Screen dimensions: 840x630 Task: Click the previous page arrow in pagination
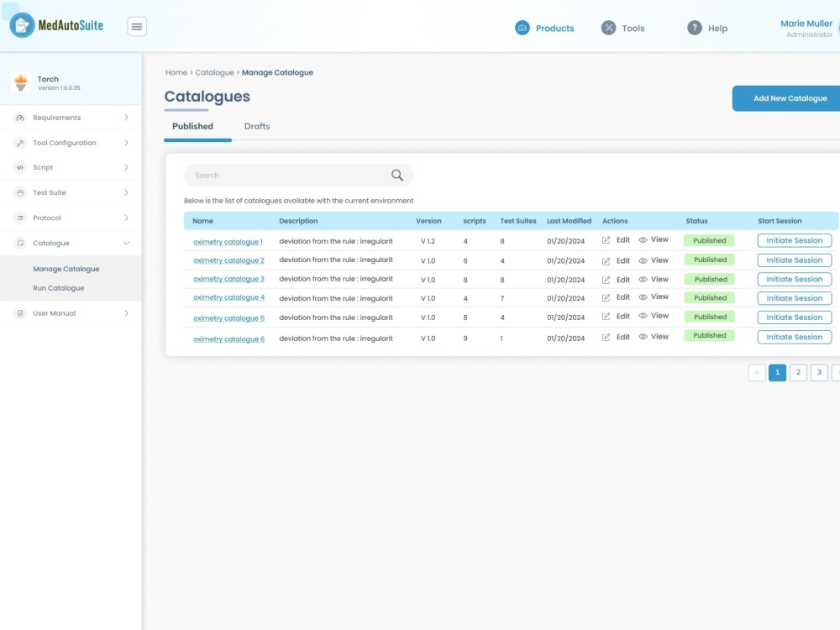(x=757, y=372)
